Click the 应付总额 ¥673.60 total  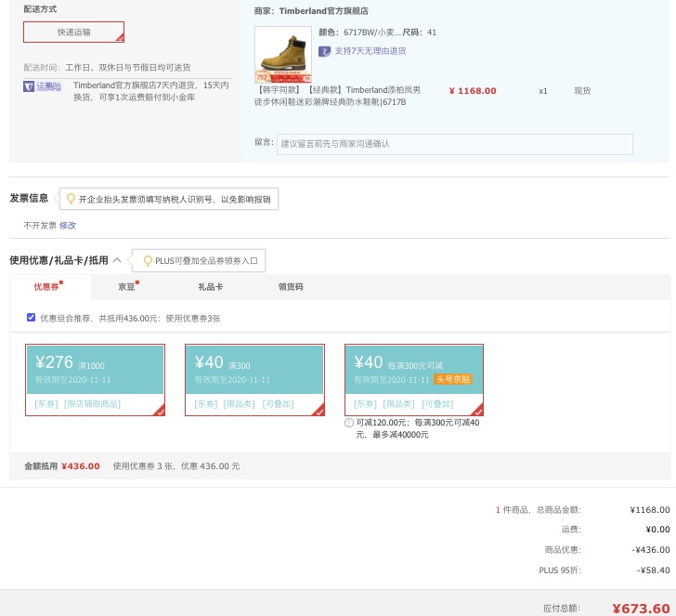click(x=641, y=609)
